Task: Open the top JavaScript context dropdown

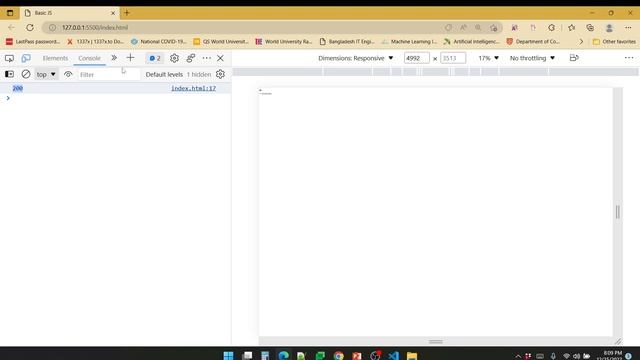Action: coord(46,74)
